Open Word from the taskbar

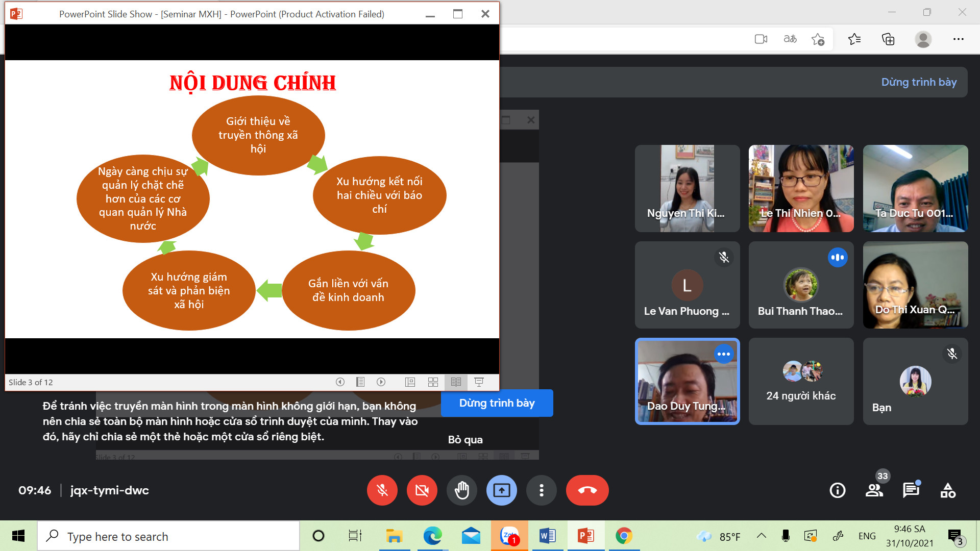pyautogui.click(x=547, y=536)
